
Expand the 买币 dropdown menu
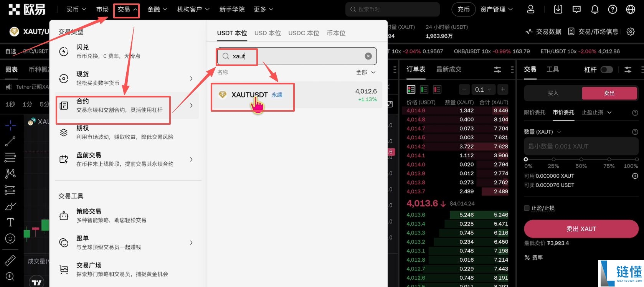(x=76, y=9)
